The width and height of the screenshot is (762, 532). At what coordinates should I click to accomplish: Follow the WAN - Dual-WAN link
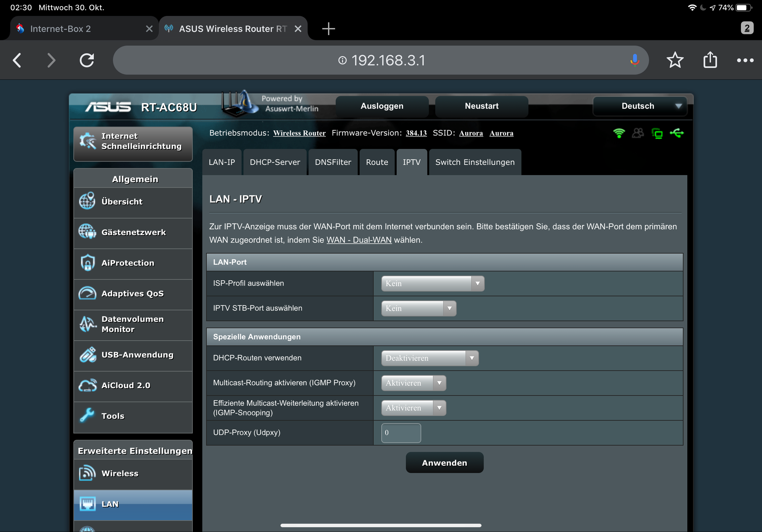tap(359, 240)
